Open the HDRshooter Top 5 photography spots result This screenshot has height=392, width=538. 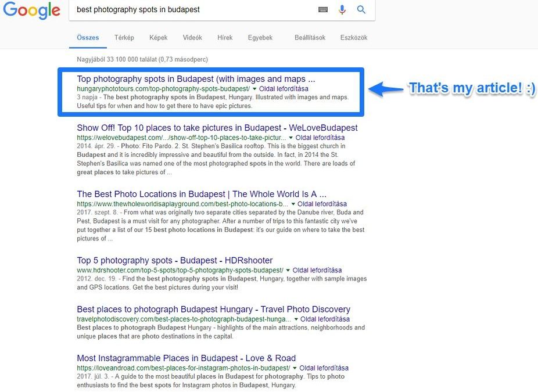click(x=175, y=260)
